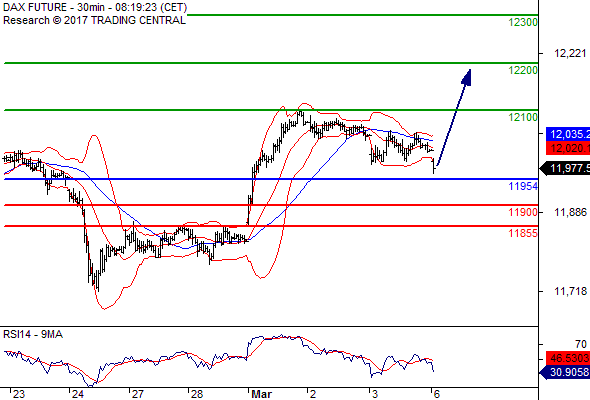
Task: Click the RSI axis value 70
Action: (581, 344)
